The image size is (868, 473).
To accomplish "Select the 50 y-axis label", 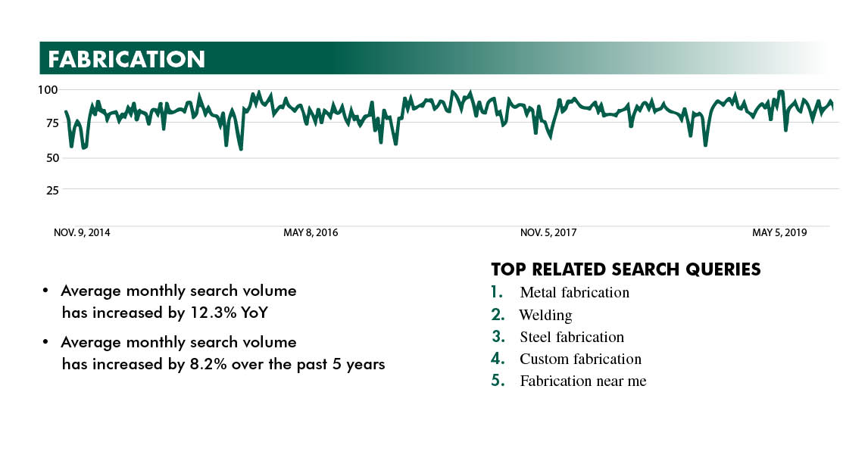I will pos(52,158).
